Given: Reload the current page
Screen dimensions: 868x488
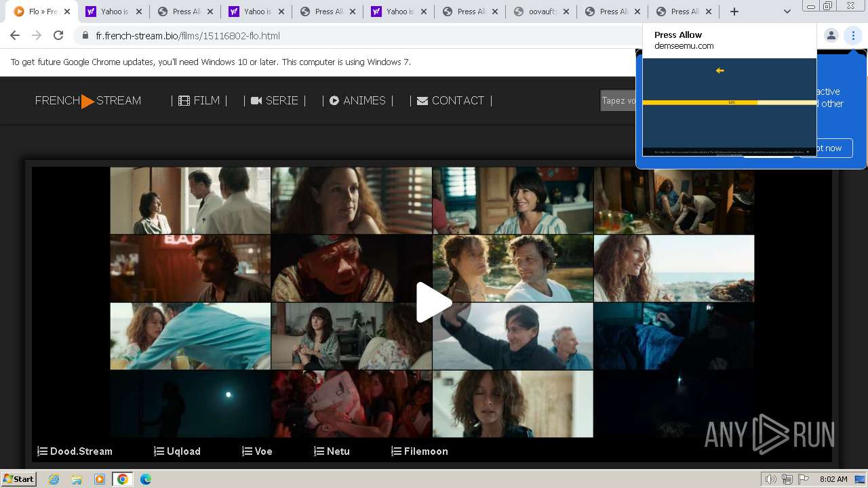Looking at the screenshot, I should (x=58, y=35).
